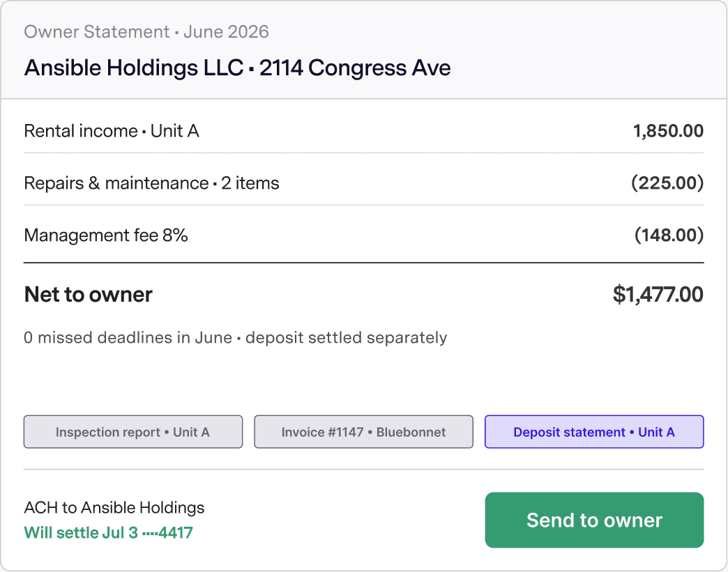728x572 pixels.
Task: Click the ACH to Ansible Holdings label
Action: pyautogui.click(x=114, y=507)
